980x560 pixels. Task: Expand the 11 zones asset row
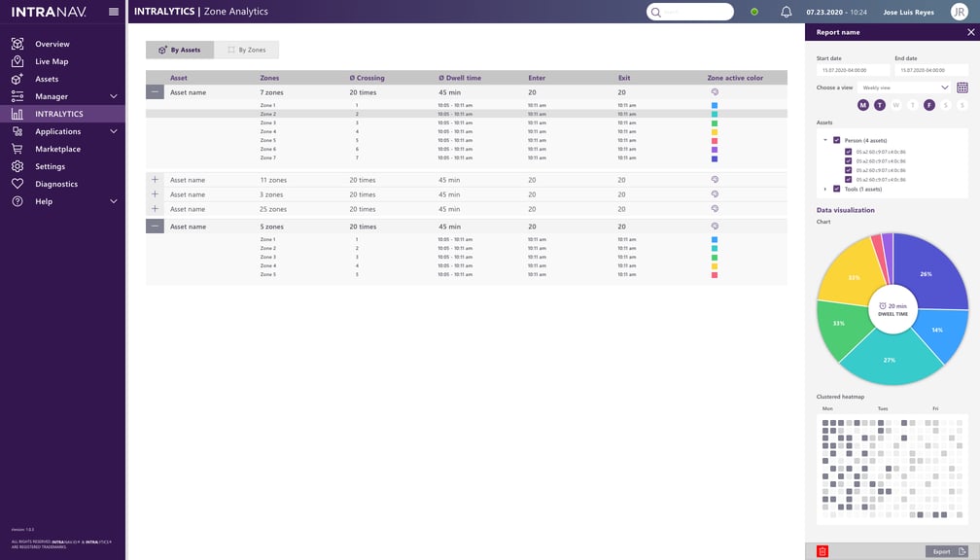pos(154,181)
